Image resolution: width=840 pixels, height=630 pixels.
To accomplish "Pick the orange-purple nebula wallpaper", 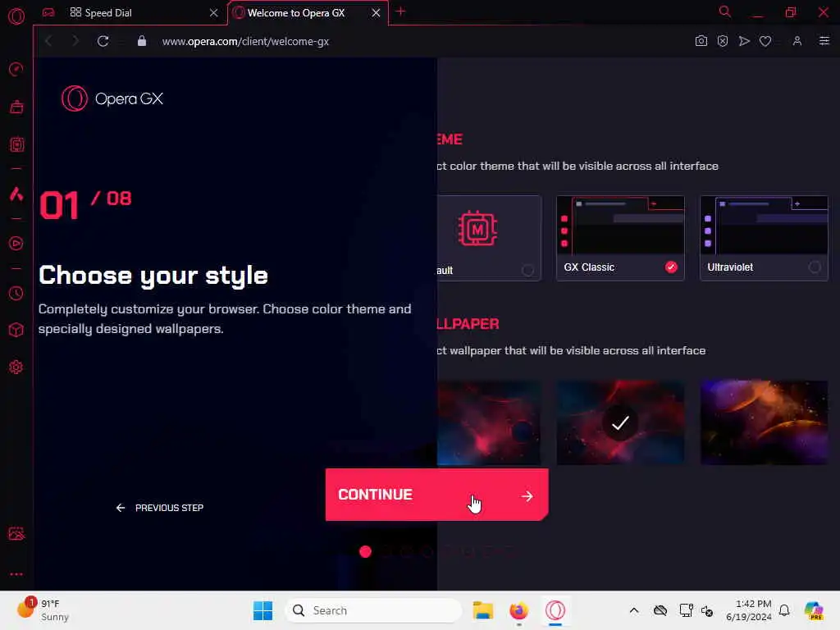I will (764, 422).
